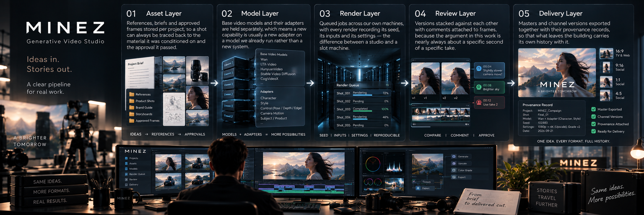This screenshot has width=644, height=215.
Task: Tick the Master Exported checkbox
Action: (593, 109)
